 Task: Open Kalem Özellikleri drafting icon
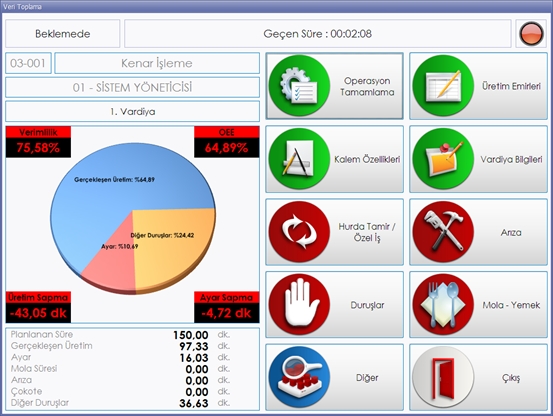tap(299, 159)
